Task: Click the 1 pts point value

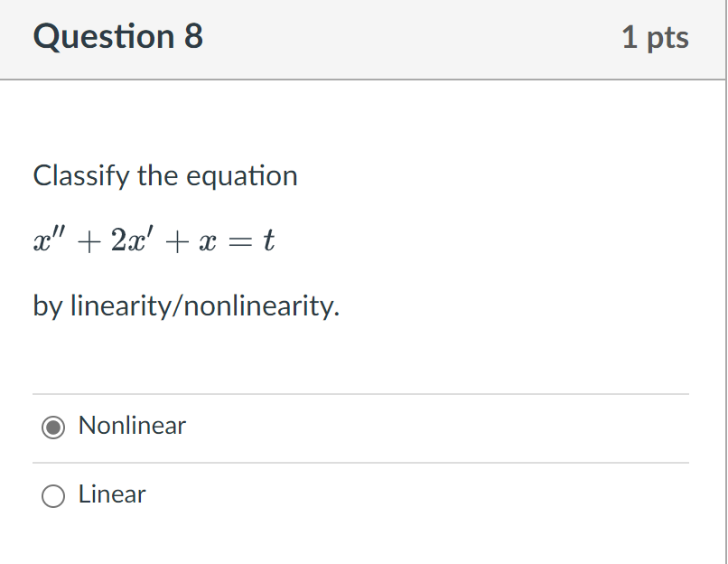Action: [x=657, y=37]
